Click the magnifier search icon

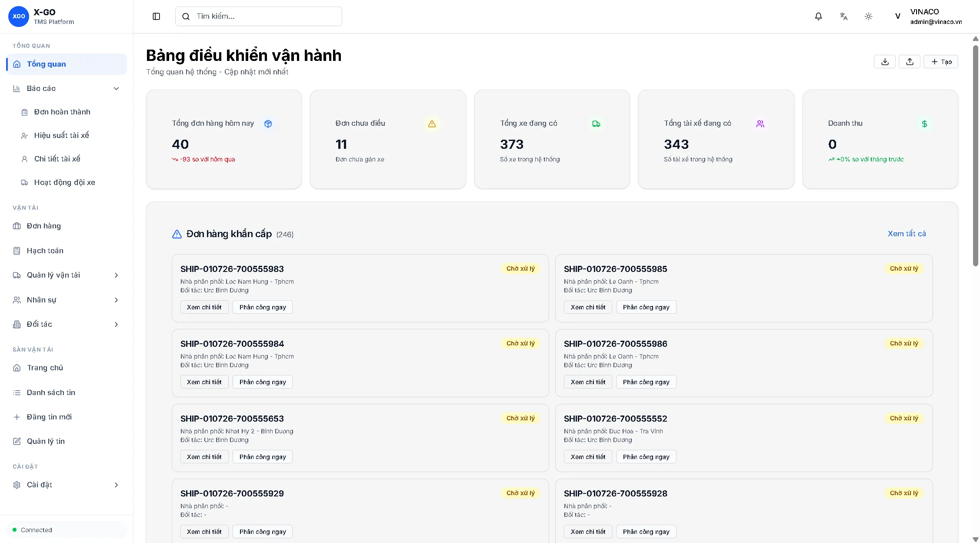(x=186, y=17)
